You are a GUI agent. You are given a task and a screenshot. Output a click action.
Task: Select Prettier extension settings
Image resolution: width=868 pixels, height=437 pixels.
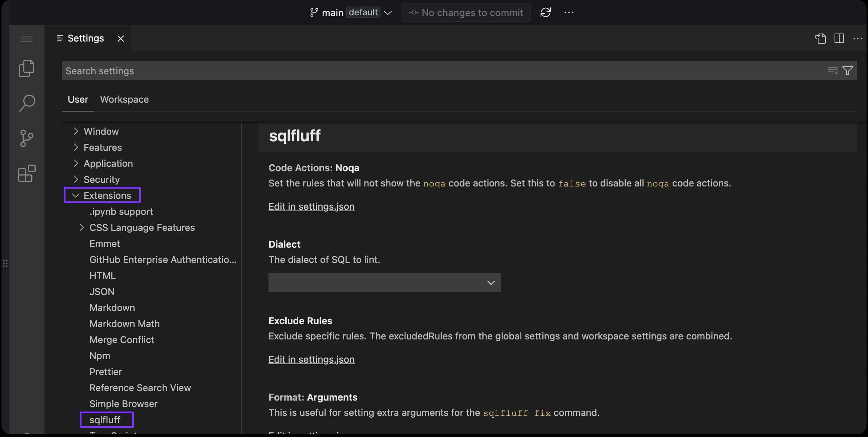106,371
